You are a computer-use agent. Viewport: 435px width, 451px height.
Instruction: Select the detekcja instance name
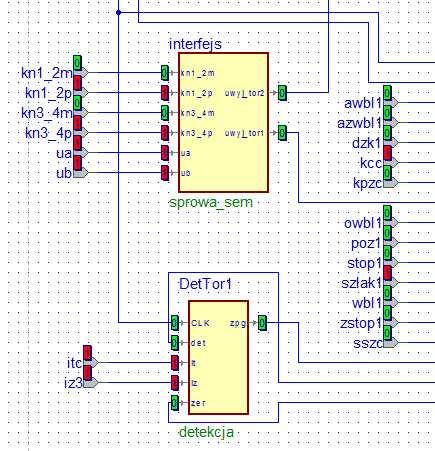coord(206,432)
